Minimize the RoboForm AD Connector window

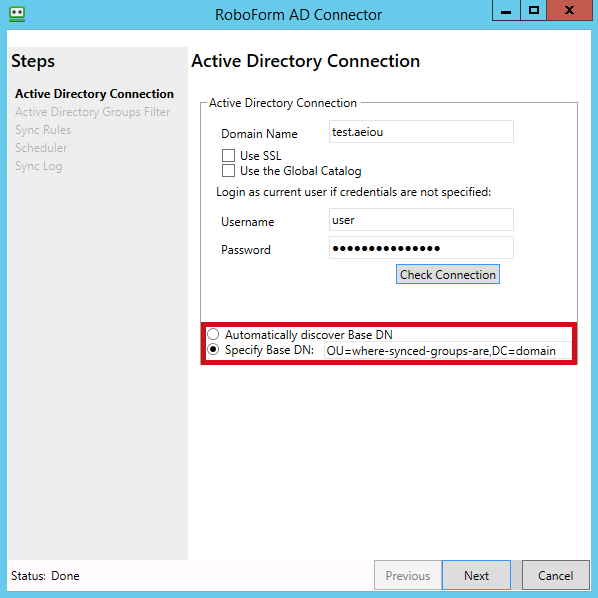pyautogui.click(x=506, y=10)
